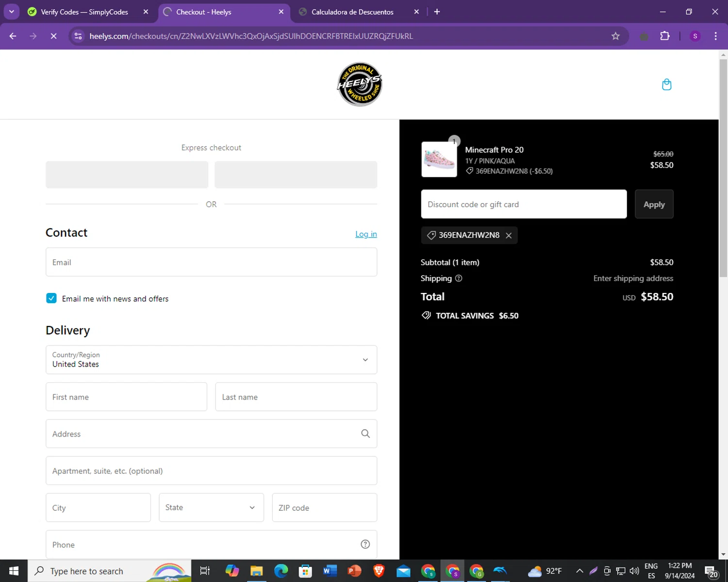Focus the Last name field
The width and height of the screenshot is (728, 582).
point(296,397)
